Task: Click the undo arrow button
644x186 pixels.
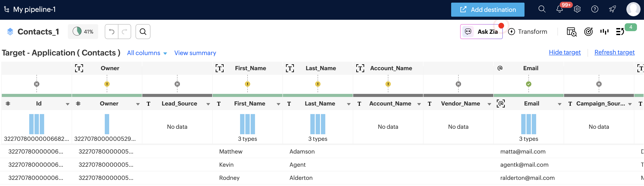Action: click(112, 32)
